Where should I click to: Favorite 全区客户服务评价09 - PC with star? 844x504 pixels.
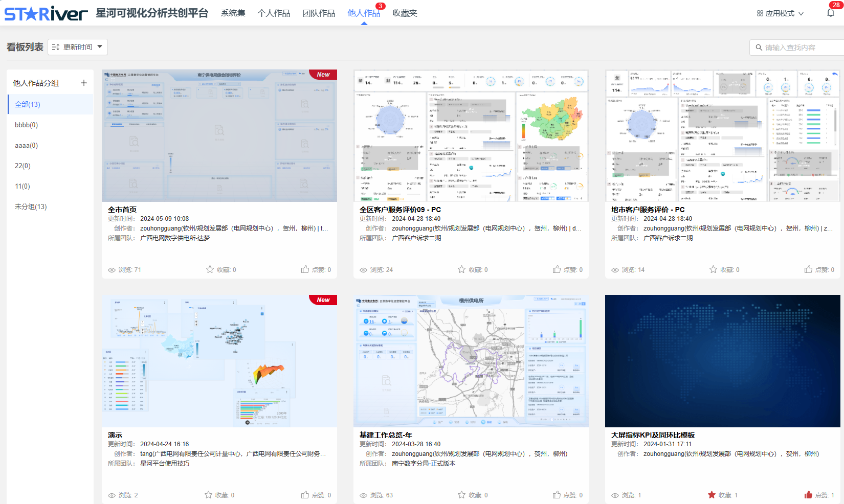461,269
